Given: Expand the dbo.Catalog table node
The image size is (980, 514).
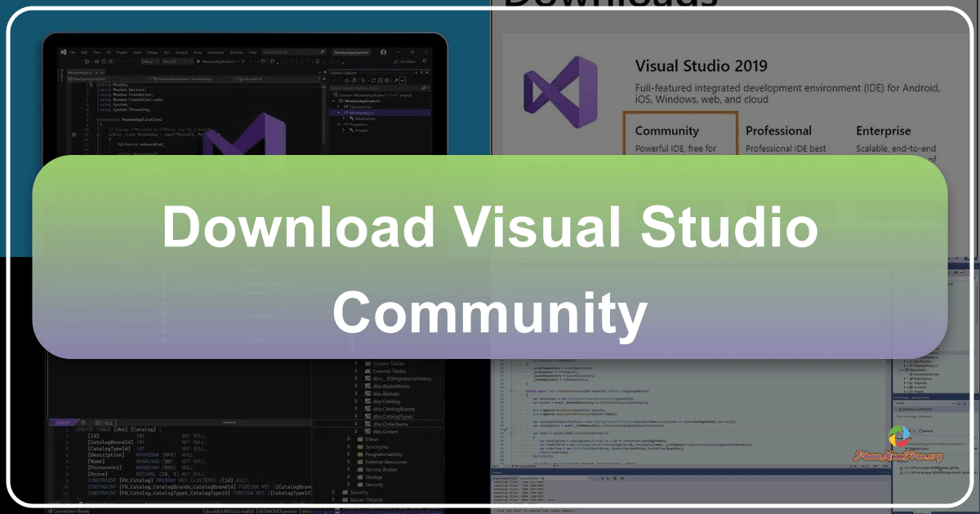Looking at the screenshot, I should tap(355, 401).
